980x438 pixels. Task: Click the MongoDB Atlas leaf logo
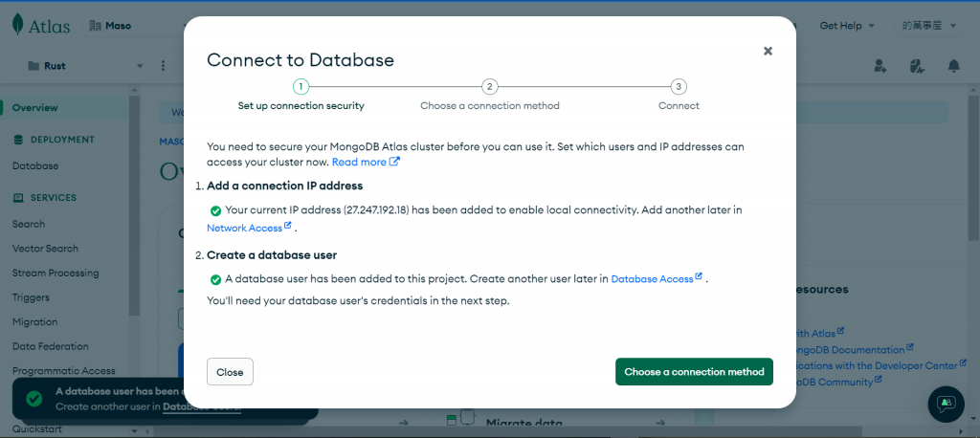(18, 25)
